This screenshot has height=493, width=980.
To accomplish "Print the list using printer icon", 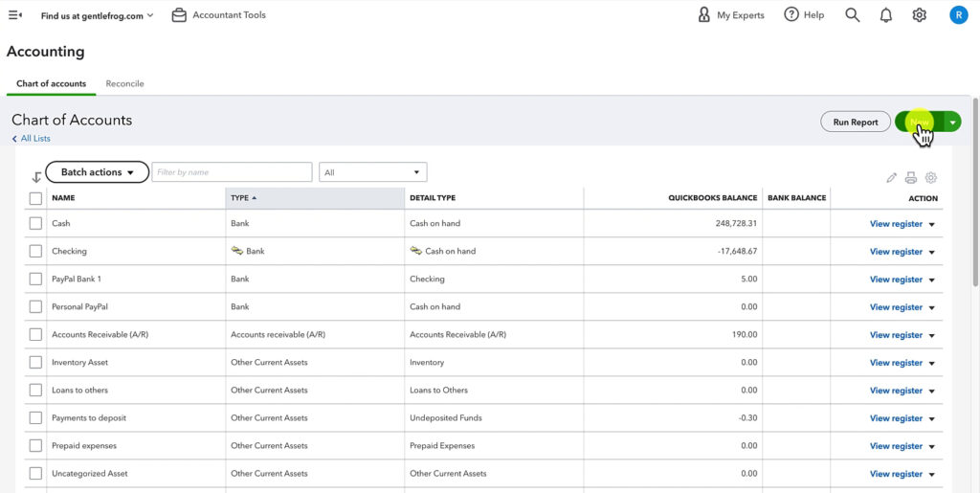I will 911,177.
